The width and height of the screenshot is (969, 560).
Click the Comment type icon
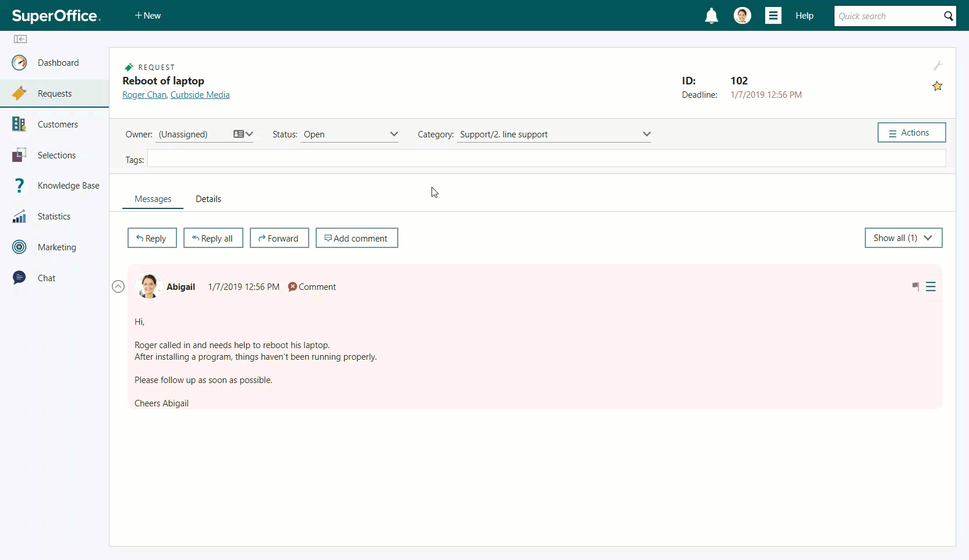pos(292,286)
